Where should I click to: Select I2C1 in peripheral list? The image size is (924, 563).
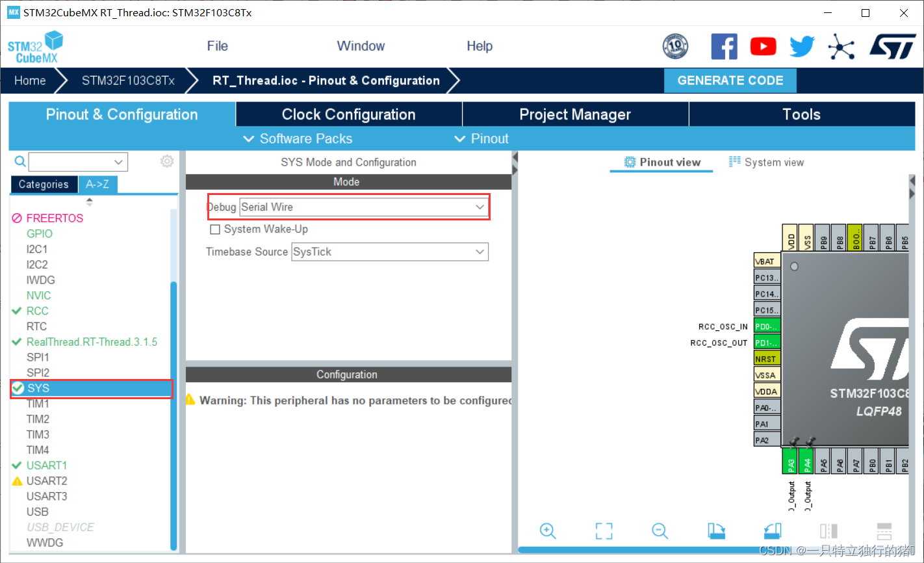pyautogui.click(x=37, y=250)
